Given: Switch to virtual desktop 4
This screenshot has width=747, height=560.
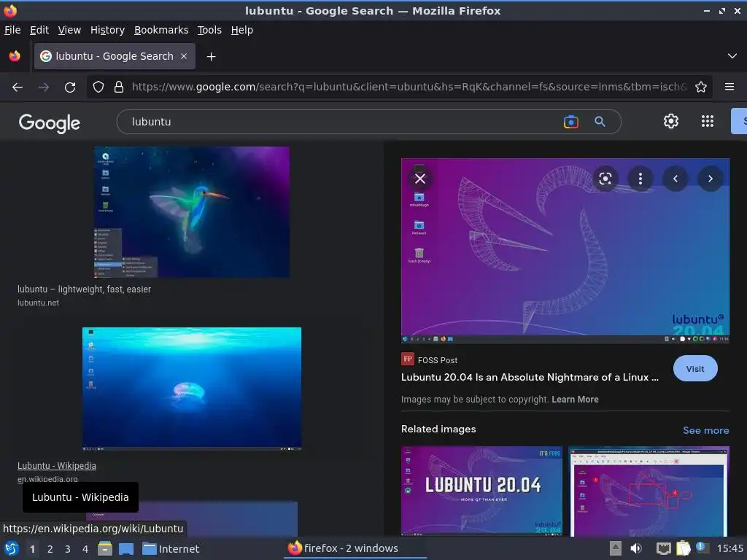Looking at the screenshot, I should (x=85, y=549).
